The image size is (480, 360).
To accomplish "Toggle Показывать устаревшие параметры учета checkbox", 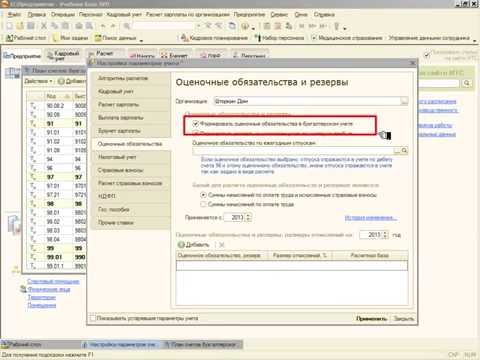I will click(93, 318).
